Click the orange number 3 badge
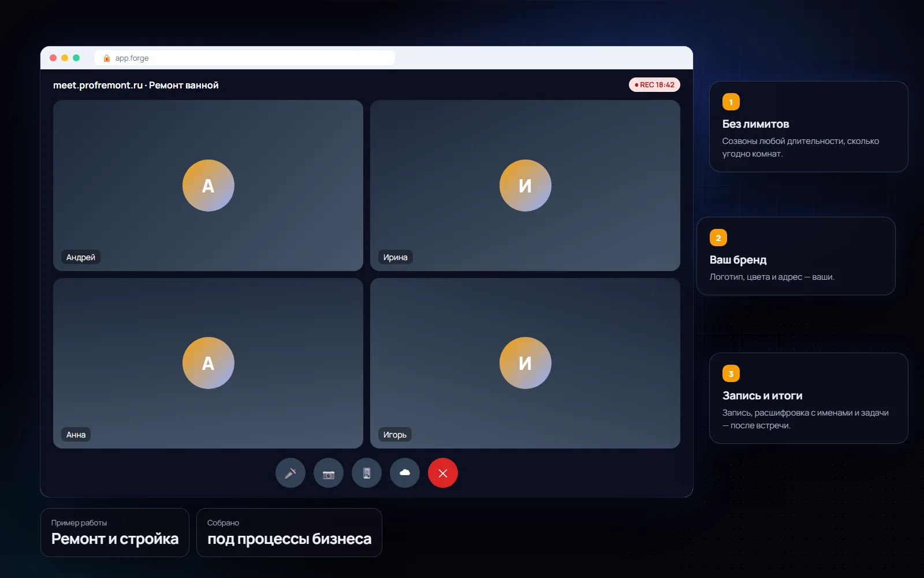Image resolution: width=924 pixels, height=578 pixels. (731, 373)
